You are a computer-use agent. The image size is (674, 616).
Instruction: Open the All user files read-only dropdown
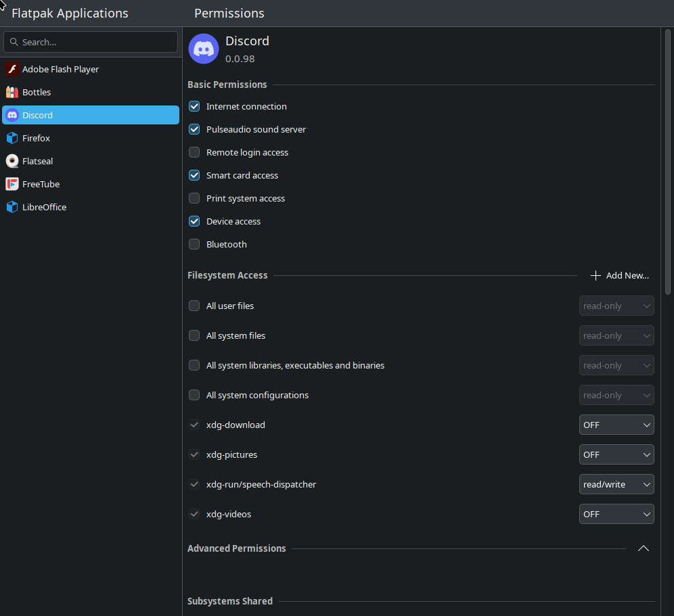[616, 306]
